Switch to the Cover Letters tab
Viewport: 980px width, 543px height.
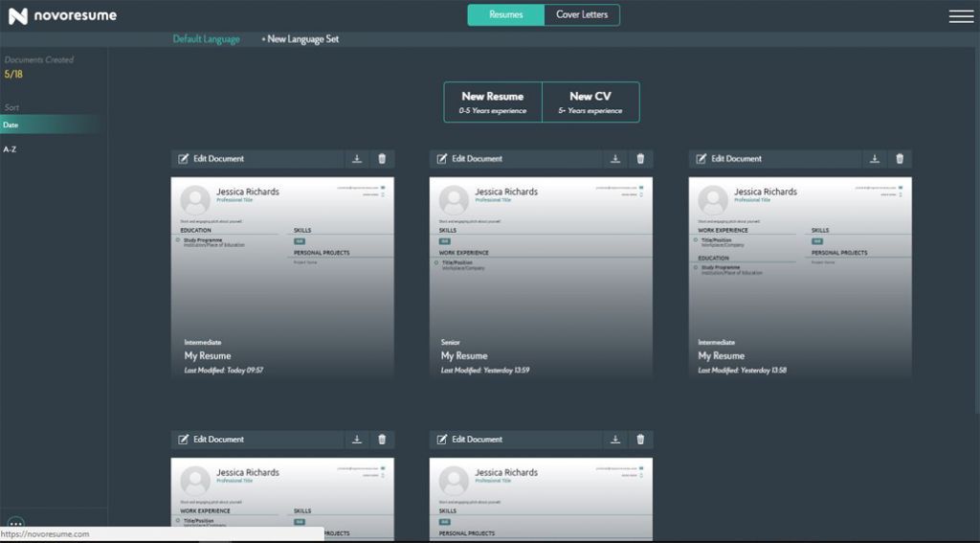[582, 15]
